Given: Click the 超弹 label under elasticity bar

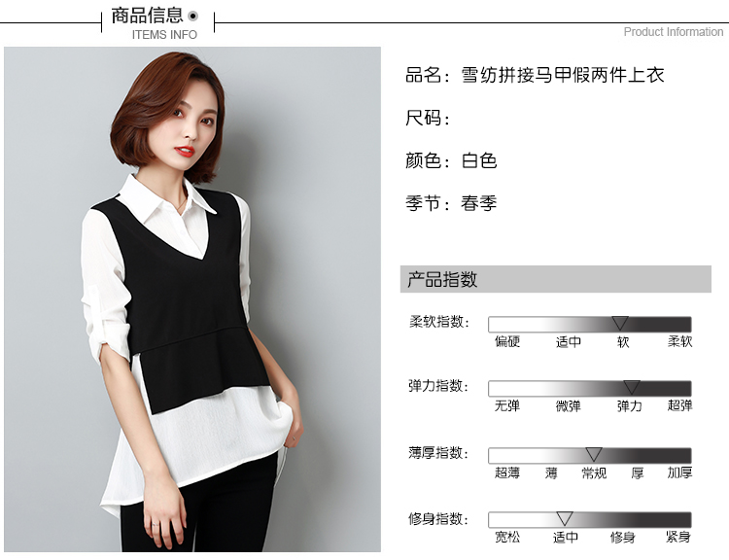Looking at the screenshot, I should pos(679,406).
